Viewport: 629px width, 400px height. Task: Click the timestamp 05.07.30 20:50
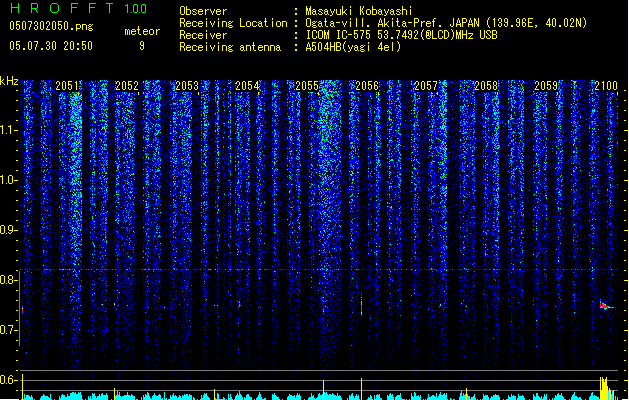[51, 46]
